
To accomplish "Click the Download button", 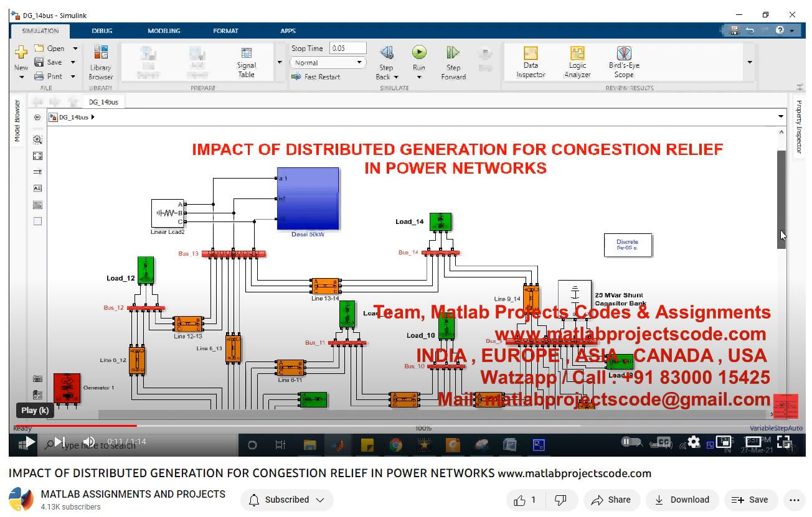I will [x=682, y=500].
